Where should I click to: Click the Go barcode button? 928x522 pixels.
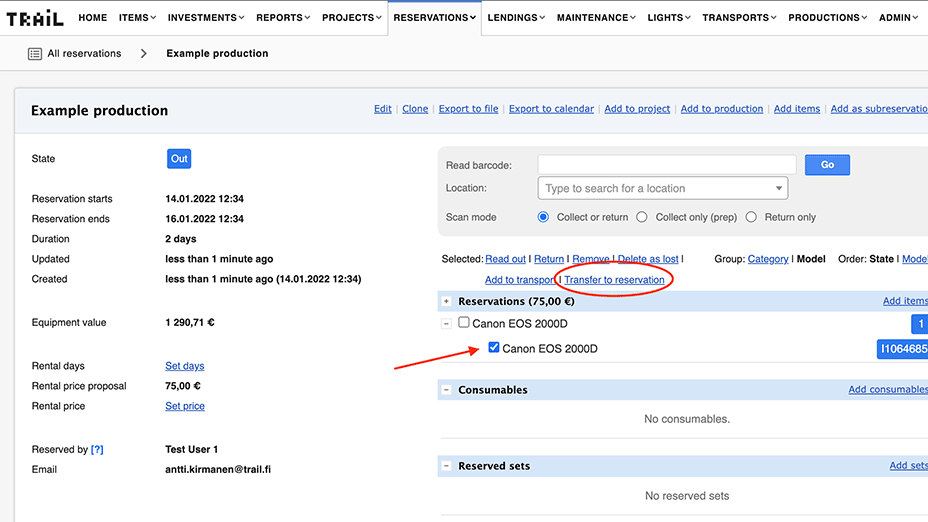click(x=827, y=165)
